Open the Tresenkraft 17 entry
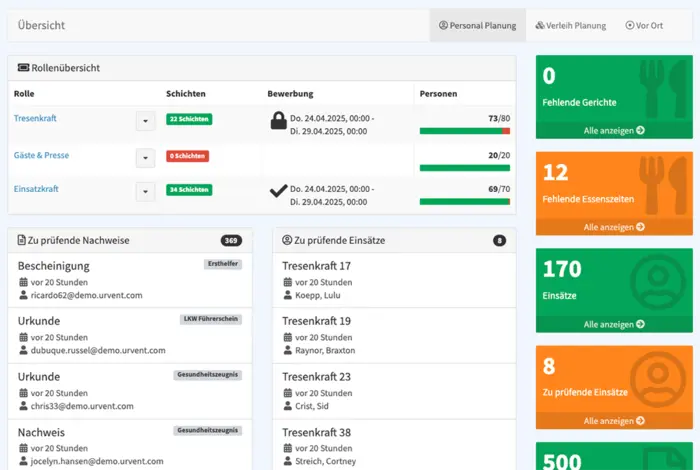This screenshot has width=700, height=470. click(394, 280)
